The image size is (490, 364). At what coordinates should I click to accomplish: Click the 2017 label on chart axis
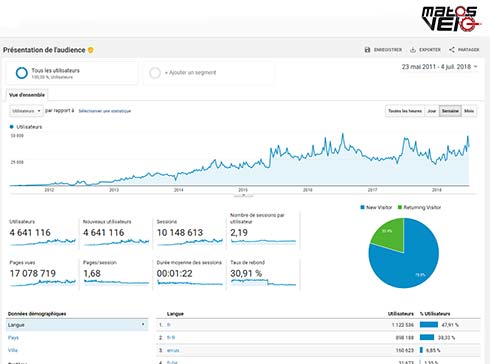pyautogui.click(x=372, y=190)
